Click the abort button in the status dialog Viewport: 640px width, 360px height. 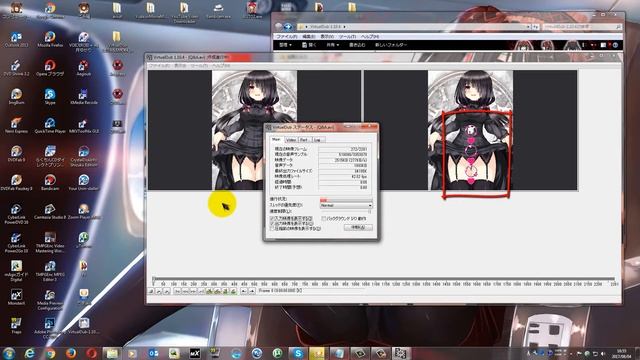[358, 227]
